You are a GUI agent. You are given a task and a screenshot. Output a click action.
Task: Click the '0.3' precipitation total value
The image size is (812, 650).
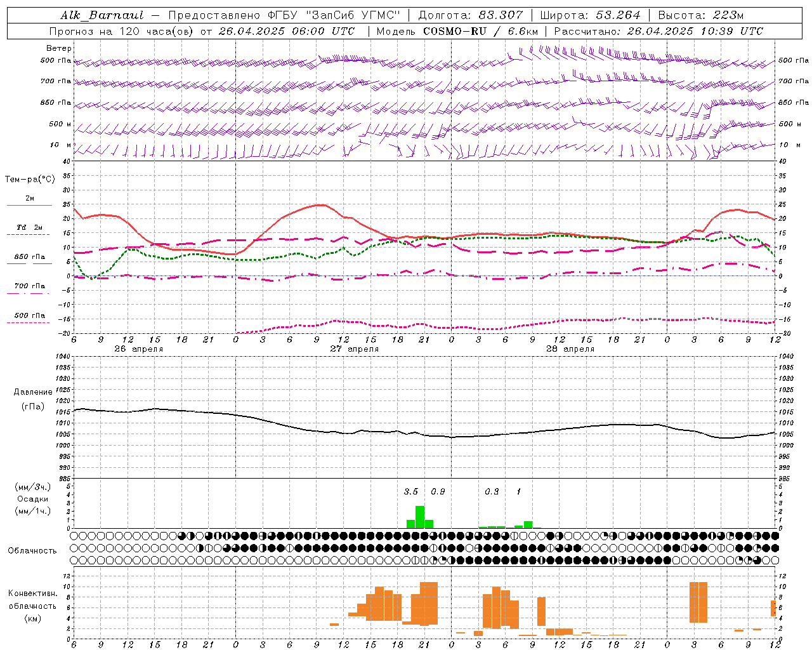(492, 491)
